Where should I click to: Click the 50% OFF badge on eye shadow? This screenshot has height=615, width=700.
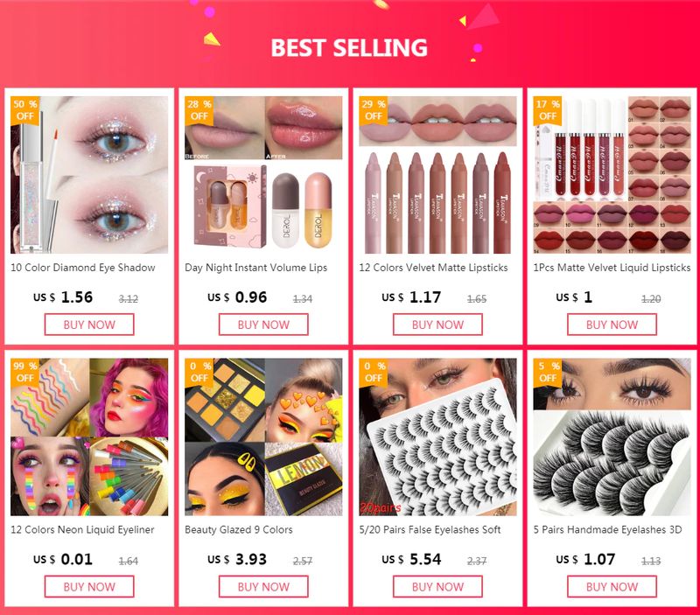click(25, 110)
